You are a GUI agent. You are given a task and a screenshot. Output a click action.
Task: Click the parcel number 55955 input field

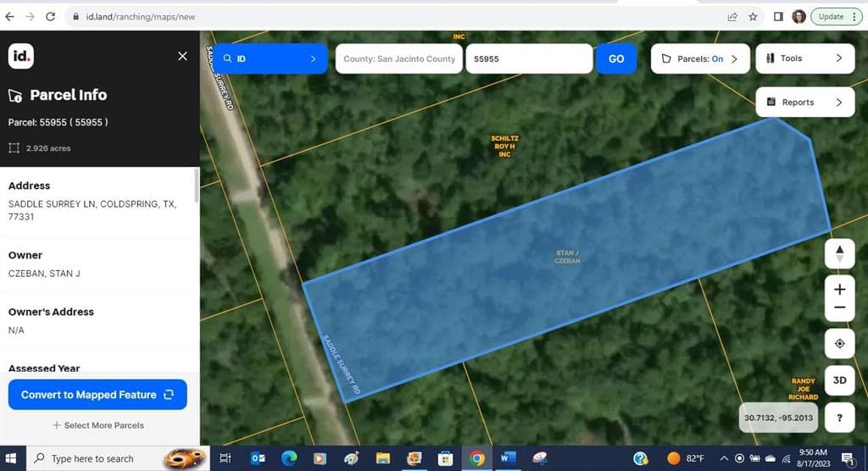point(528,59)
